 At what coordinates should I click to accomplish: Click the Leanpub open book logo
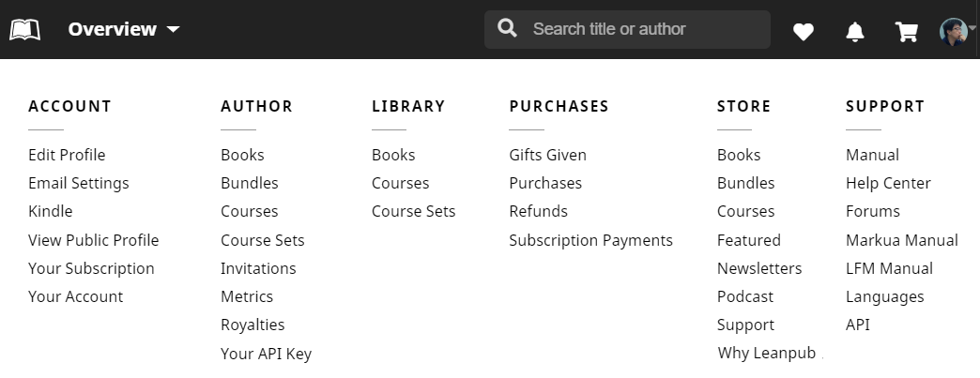click(25, 30)
